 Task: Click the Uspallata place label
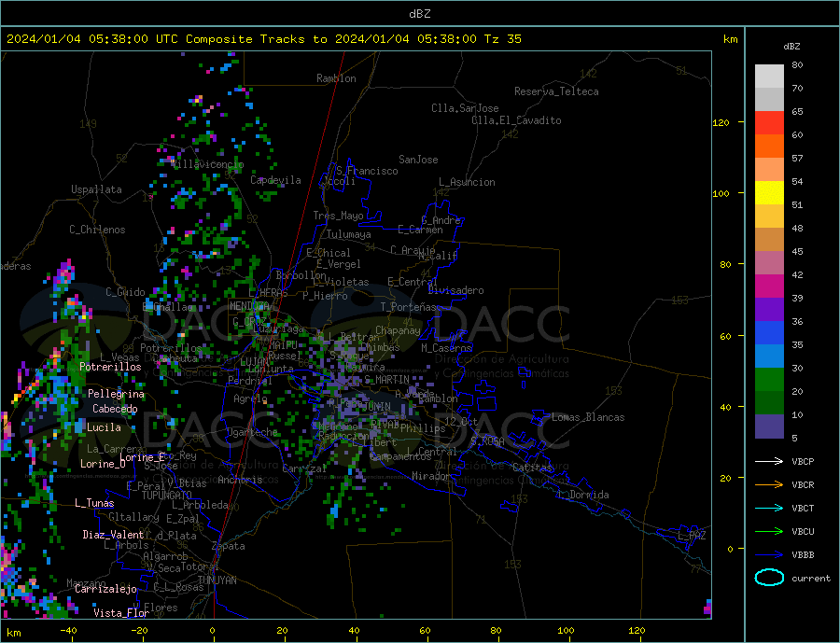(96, 189)
